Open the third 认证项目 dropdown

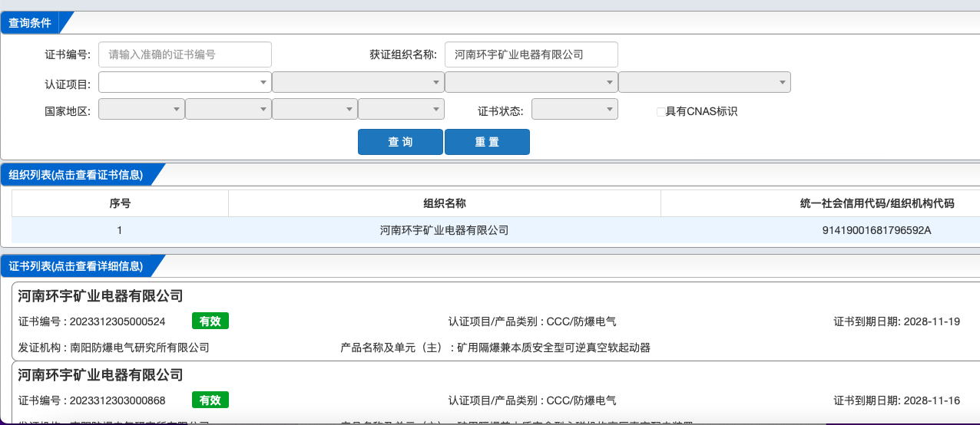pyautogui.click(x=531, y=81)
